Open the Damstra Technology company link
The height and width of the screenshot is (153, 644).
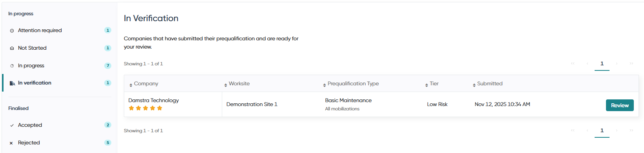(x=154, y=100)
